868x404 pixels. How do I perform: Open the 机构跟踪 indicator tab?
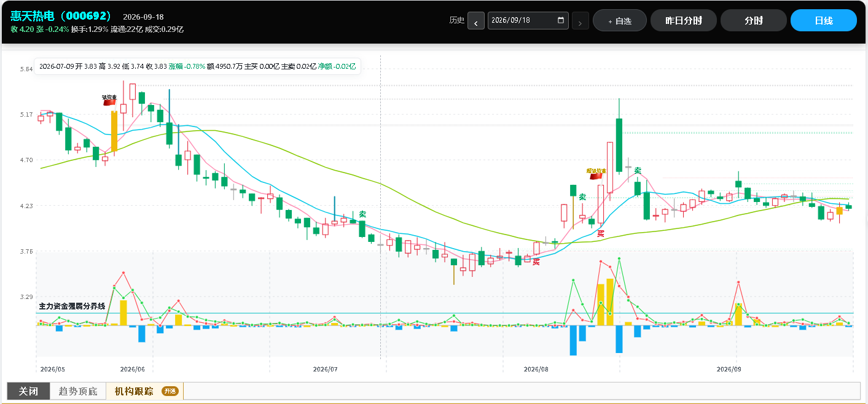point(134,391)
